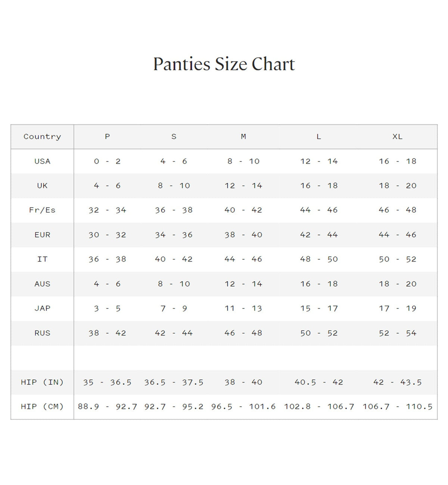Select the S size column header
Screen dimensions: 448x485
click(174, 137)
